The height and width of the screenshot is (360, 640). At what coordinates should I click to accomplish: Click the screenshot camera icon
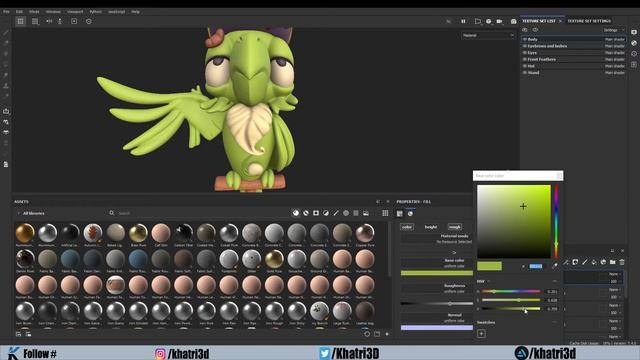click(x=513, y=21)
